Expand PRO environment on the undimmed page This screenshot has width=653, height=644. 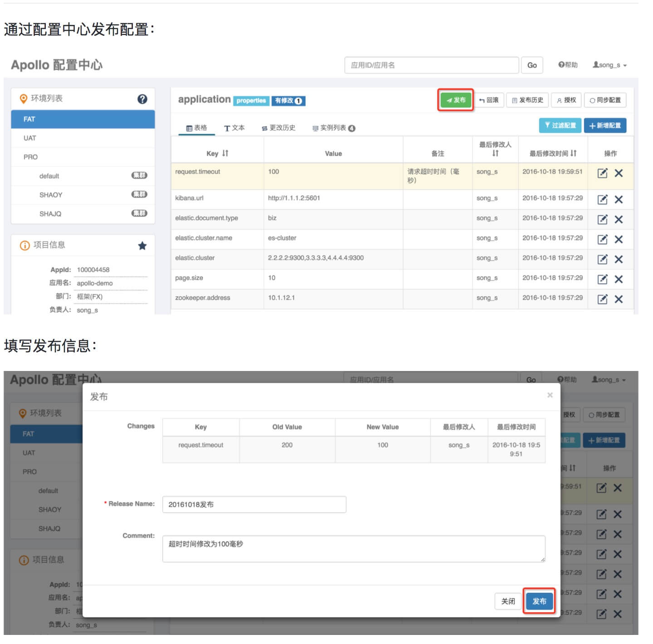(x=83, y=157)
